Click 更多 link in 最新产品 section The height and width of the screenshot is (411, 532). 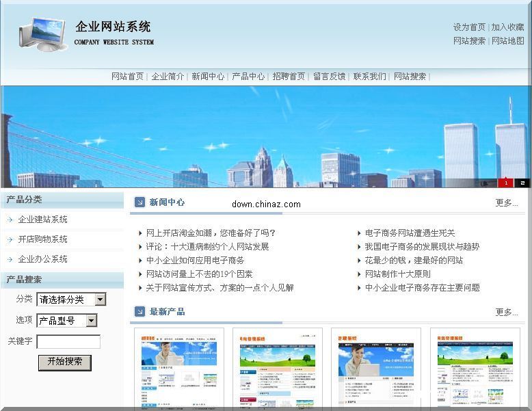pos(507,313)
